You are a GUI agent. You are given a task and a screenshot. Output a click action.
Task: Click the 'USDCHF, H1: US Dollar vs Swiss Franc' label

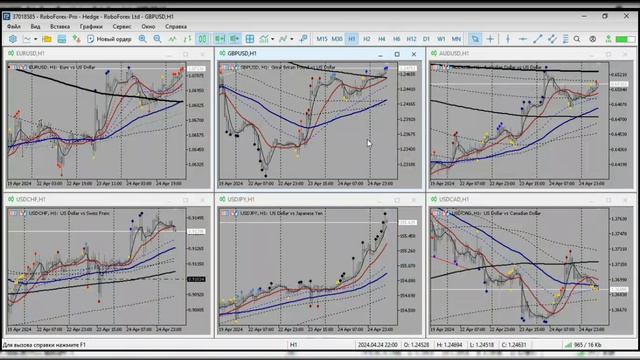[x=69, y=213]
